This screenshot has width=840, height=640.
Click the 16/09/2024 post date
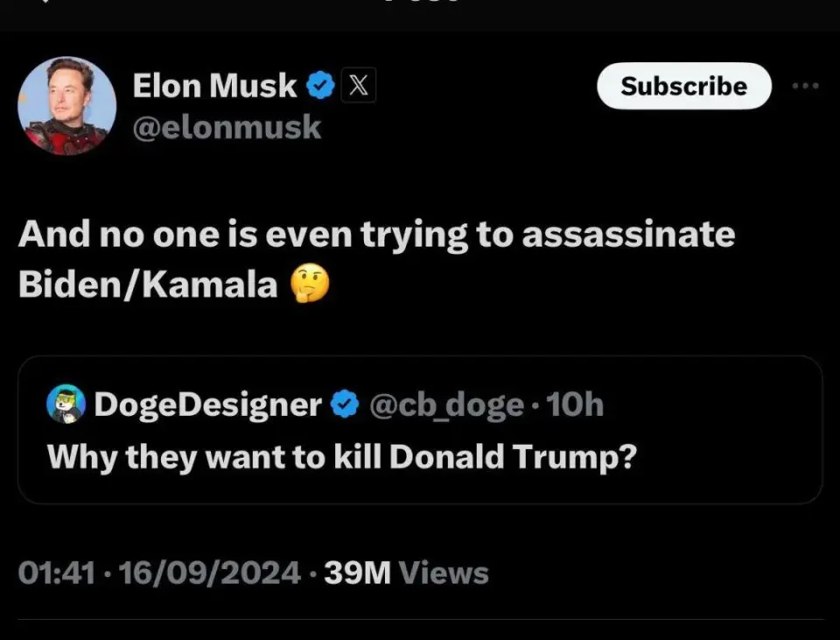coord(209,573)
